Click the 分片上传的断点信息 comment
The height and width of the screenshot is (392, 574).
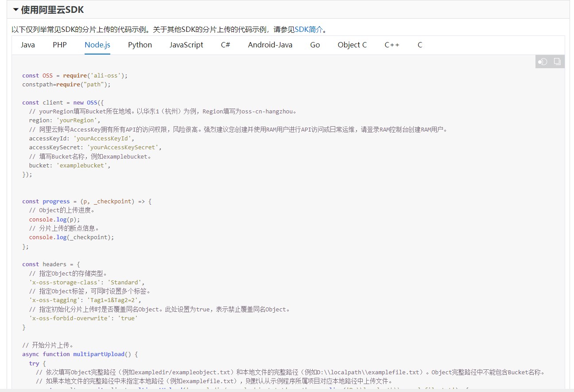tap(64, 228)
